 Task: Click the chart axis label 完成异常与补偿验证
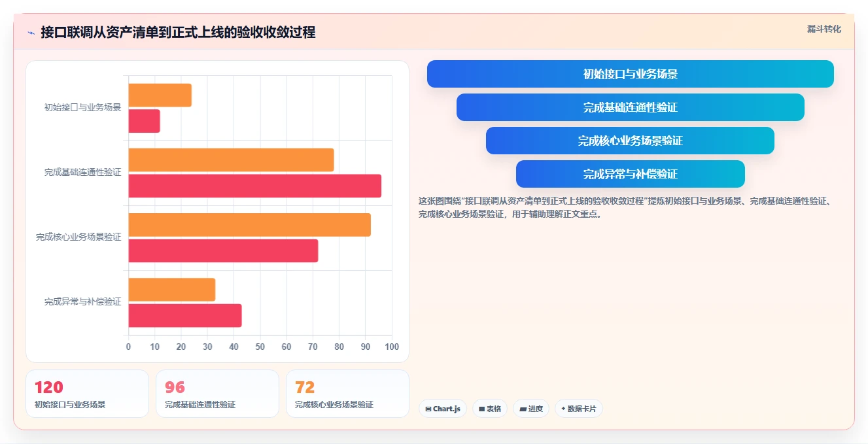click(82, 302)
